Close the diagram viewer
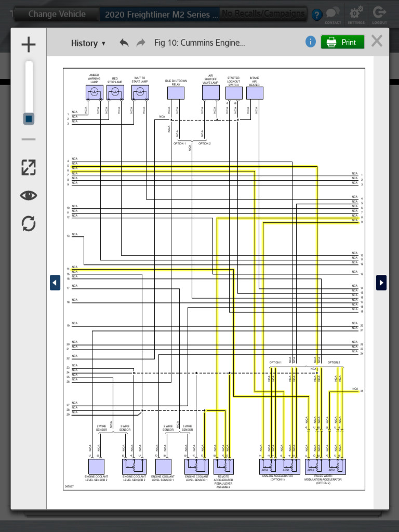This screenshot has height=532, width=399. point(377,41)
